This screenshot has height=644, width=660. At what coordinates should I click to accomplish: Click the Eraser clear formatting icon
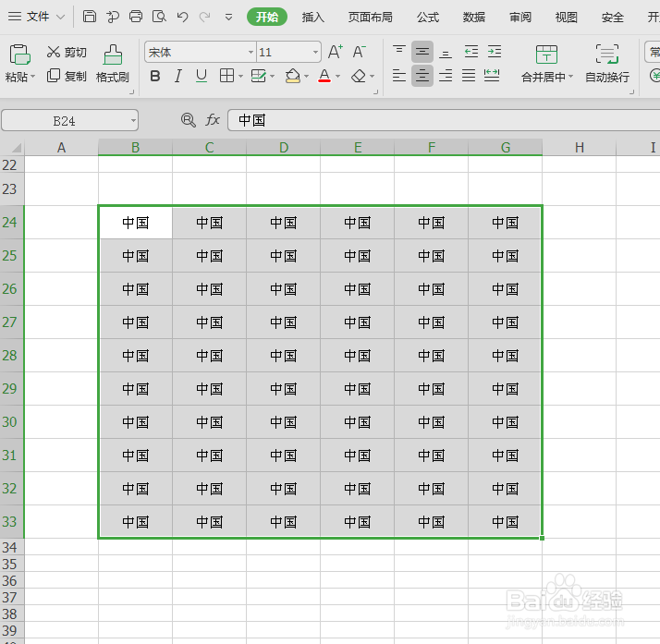tap(359, 76)
